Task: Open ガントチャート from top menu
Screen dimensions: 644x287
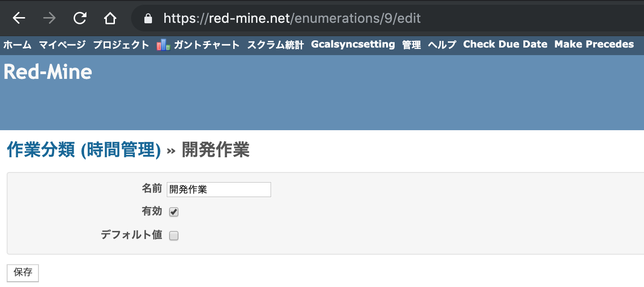Action: click(x=207, y=45)
